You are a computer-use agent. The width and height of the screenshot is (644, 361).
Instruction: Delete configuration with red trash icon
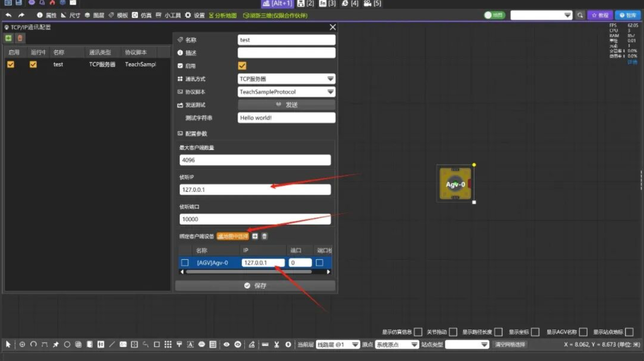(20, 38)
